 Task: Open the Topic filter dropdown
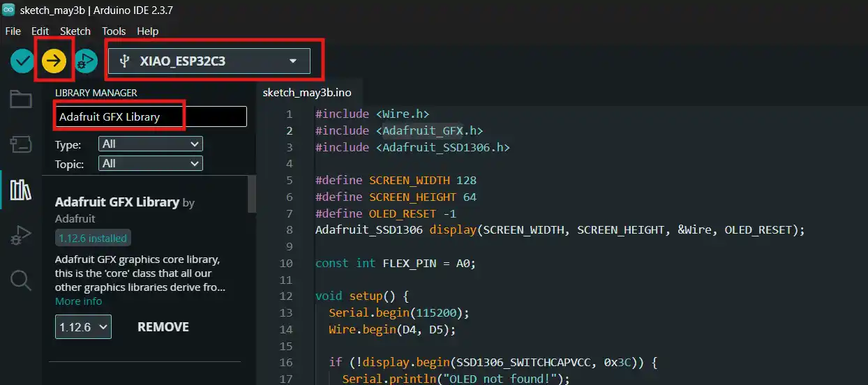[151, 163]
